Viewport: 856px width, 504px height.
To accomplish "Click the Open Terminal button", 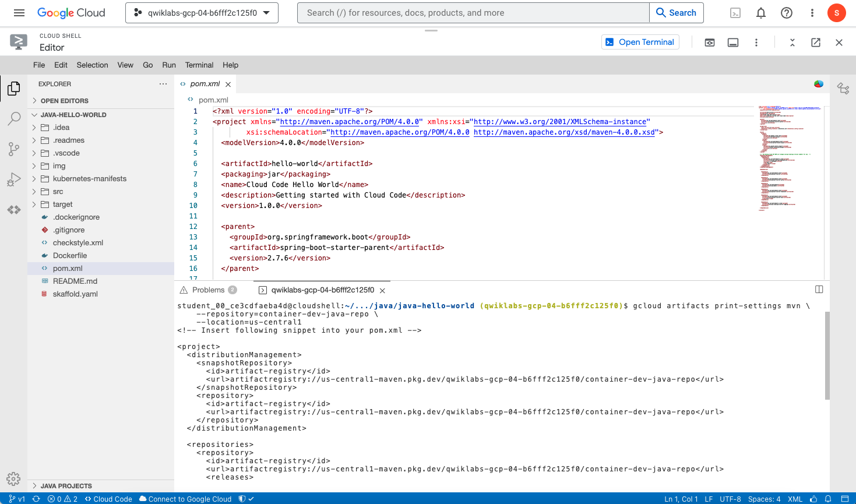I will (640, 42).
